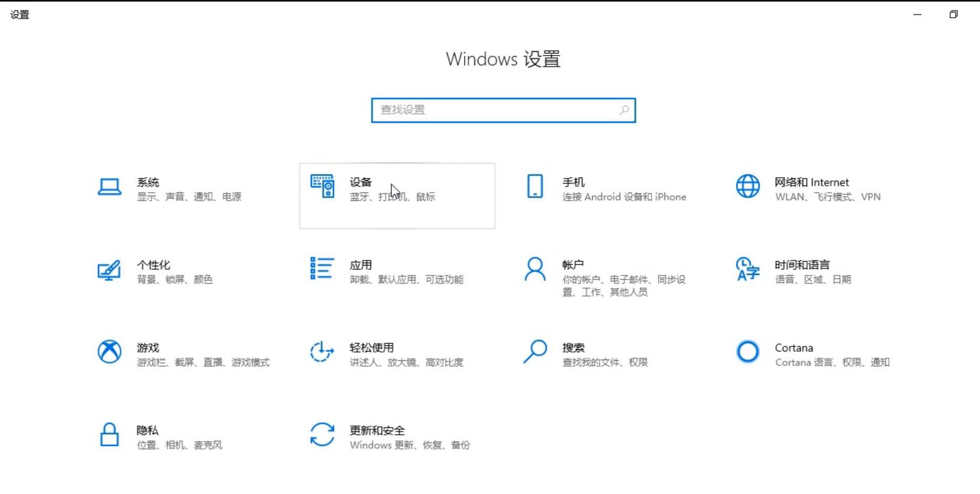Click the Apps (应用) list icon
The image size is (980, 494).
tap(322, 269)
